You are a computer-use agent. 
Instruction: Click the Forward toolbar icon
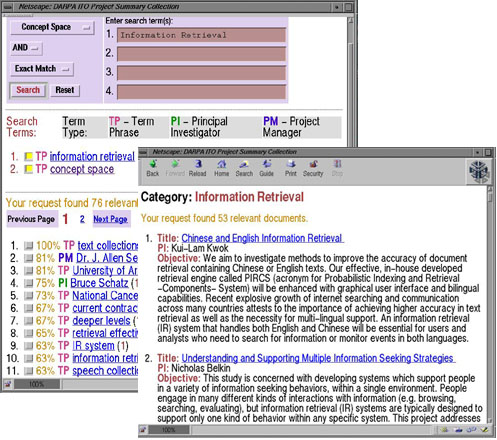175,168
